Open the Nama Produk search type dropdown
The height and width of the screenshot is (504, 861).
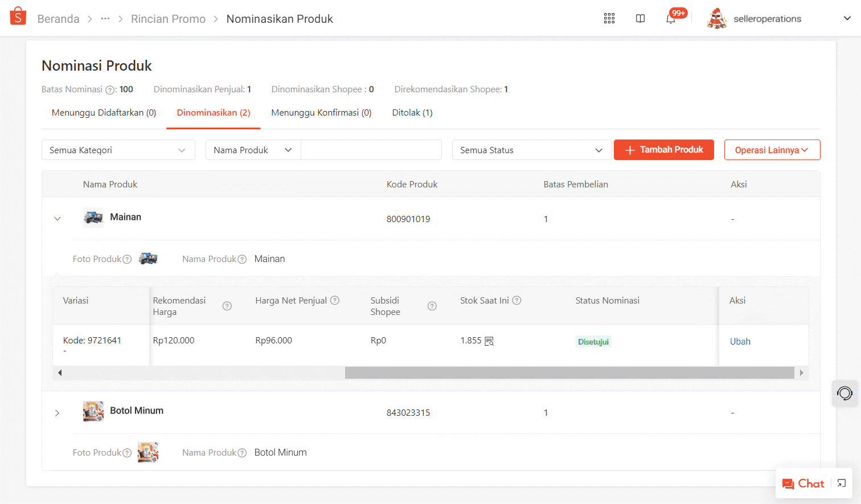(253, 150)
